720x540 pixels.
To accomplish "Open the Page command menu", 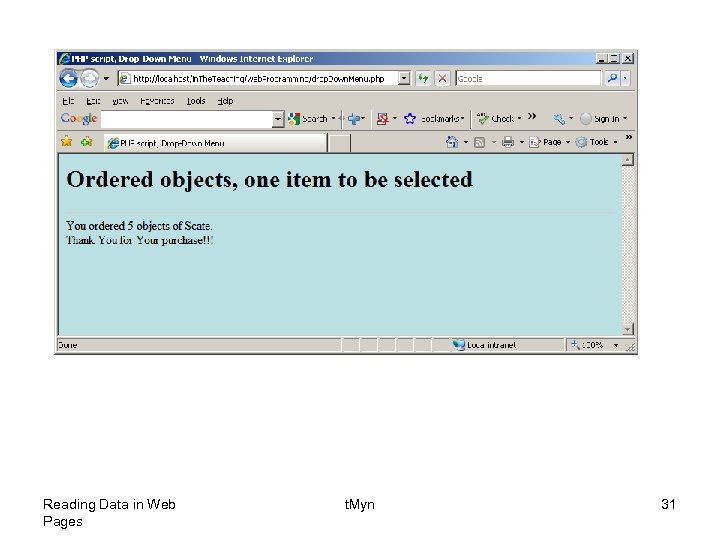I will pos(550,142).
